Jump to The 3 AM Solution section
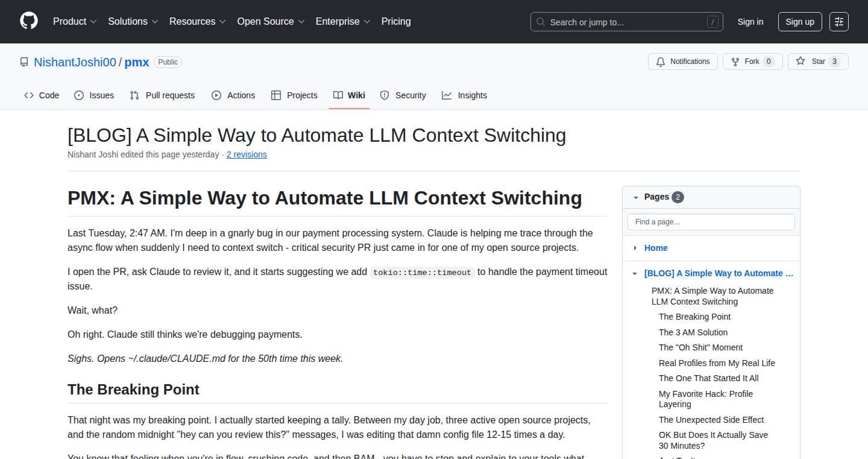This screenshot has width=868, height=459. click(x=693, y=332)
